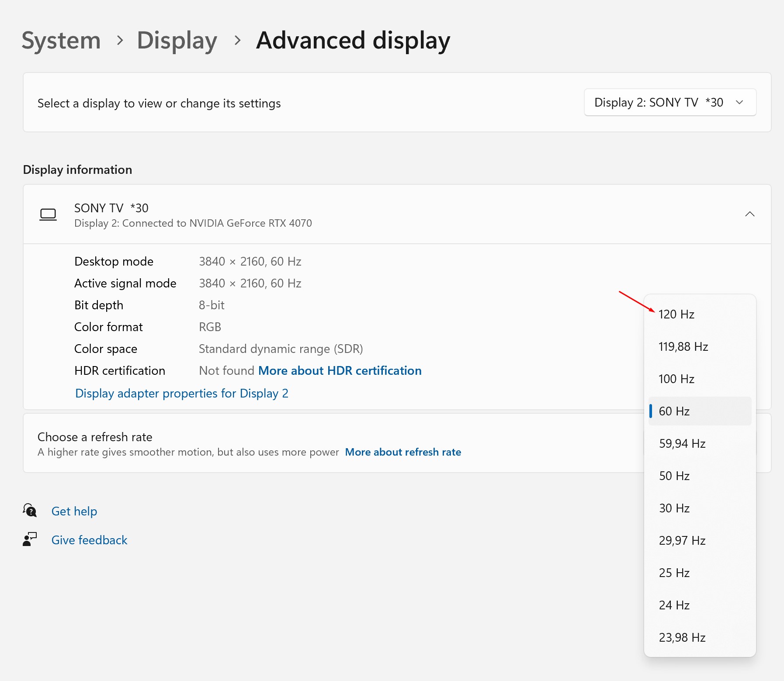Screen dimensions: 784x681
Task: Click the SONY TV monitor icon
Action: (48, 214)
